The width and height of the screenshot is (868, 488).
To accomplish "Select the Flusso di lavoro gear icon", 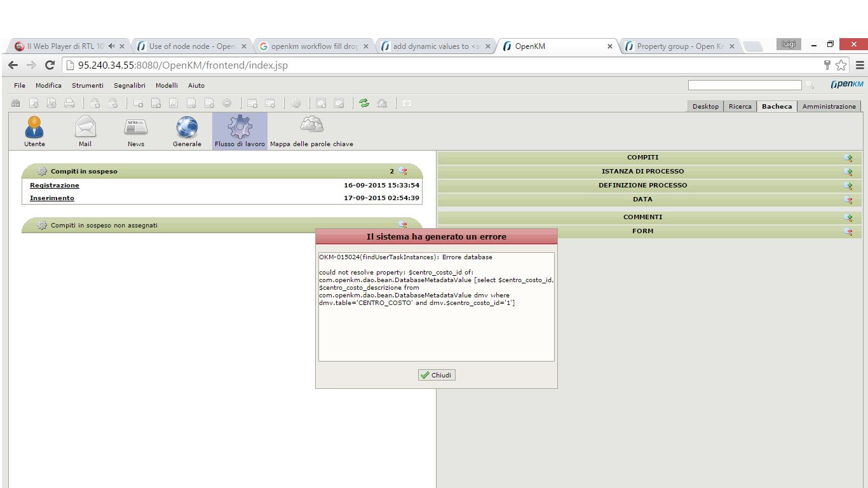I will coord(240,129).
